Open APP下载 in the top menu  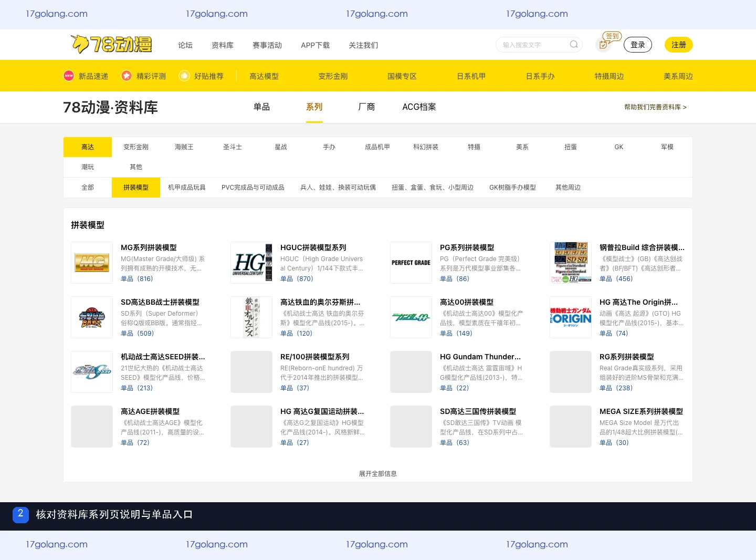pos(315,45)
